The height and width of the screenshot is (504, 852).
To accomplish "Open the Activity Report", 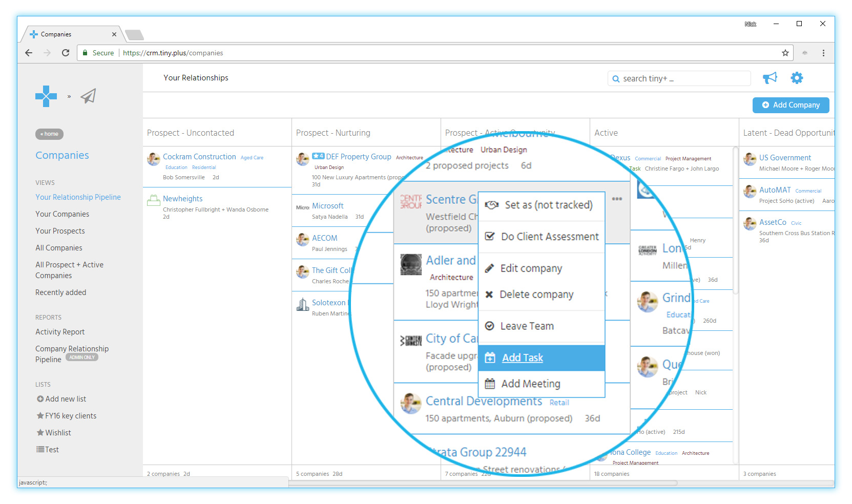I will (60, 332).
